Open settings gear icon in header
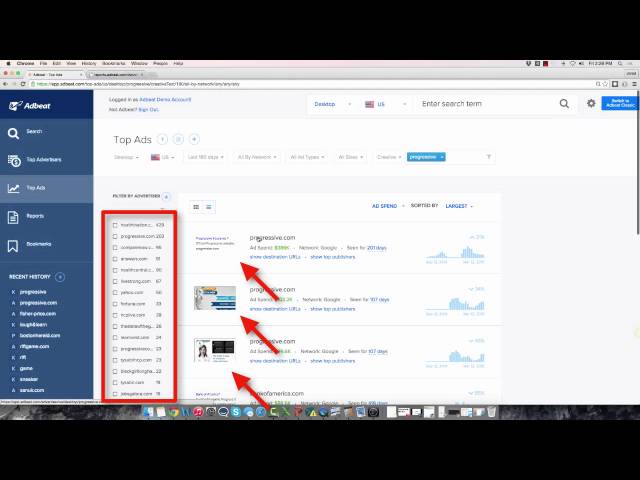The height and width of the screenshot is (480, 640). 591,103
